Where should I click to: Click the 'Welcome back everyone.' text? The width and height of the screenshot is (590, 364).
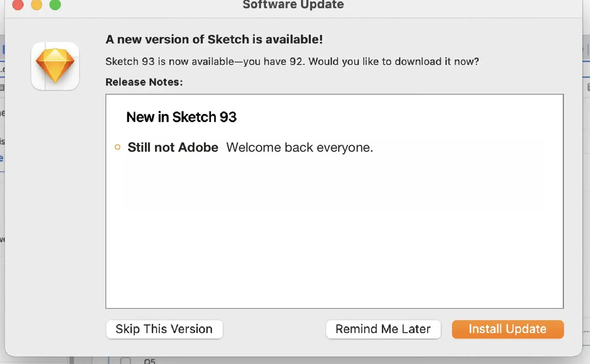[300, 147]
